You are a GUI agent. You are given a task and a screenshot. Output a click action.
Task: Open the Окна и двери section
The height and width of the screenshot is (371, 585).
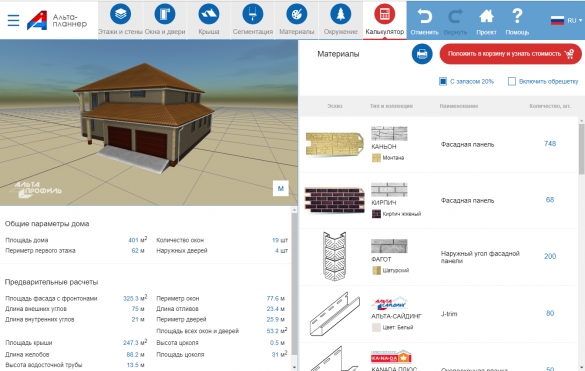(x=165, y=19)
